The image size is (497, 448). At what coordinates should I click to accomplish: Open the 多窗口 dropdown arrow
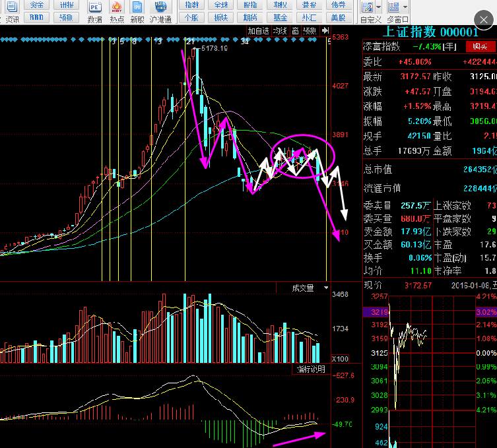pos(405,8)
